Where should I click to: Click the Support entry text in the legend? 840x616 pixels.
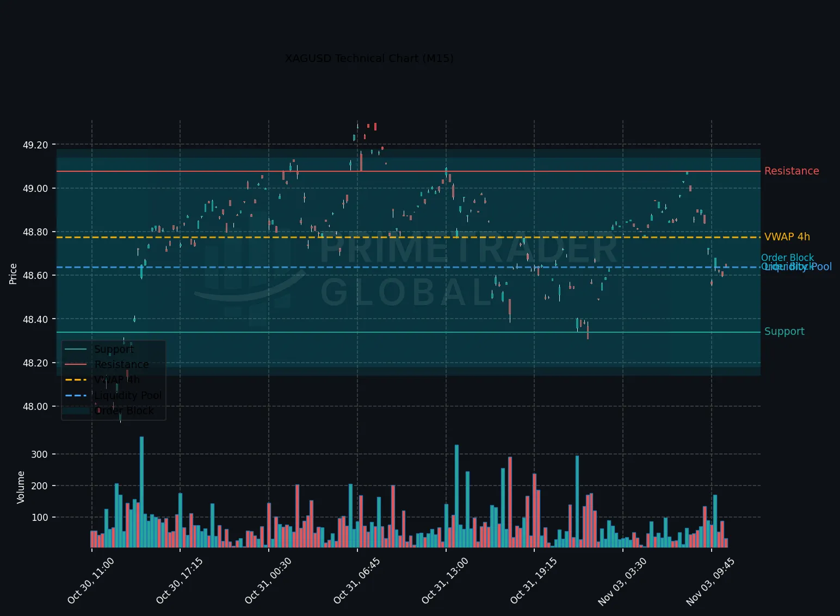[x=114, y=349]
